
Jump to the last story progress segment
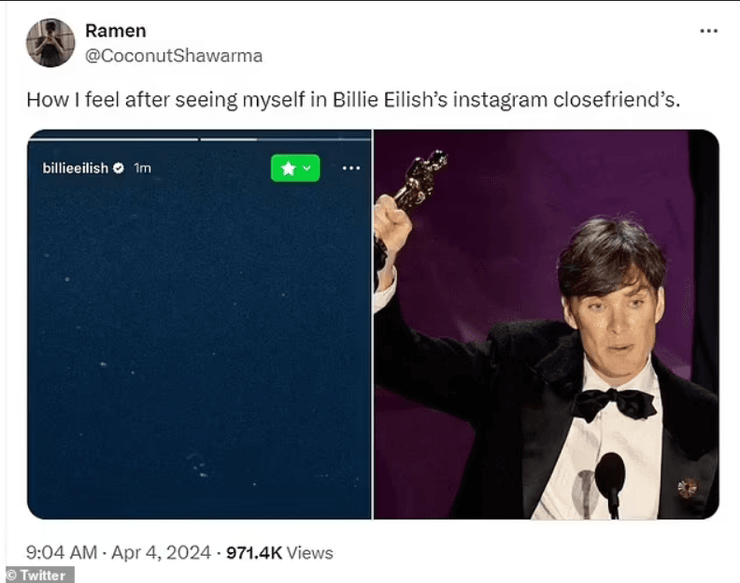pyautogui.click(x=354, y=139)
